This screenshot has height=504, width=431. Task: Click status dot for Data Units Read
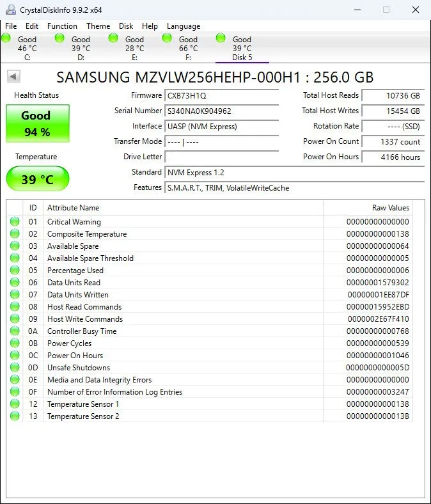tap(15, 282)
